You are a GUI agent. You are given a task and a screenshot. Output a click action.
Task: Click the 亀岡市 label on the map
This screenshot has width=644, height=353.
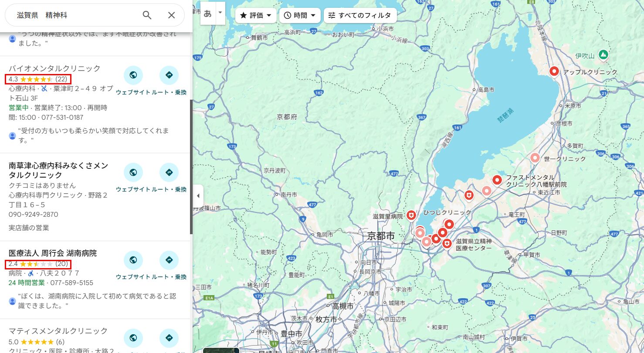[325, 235]
